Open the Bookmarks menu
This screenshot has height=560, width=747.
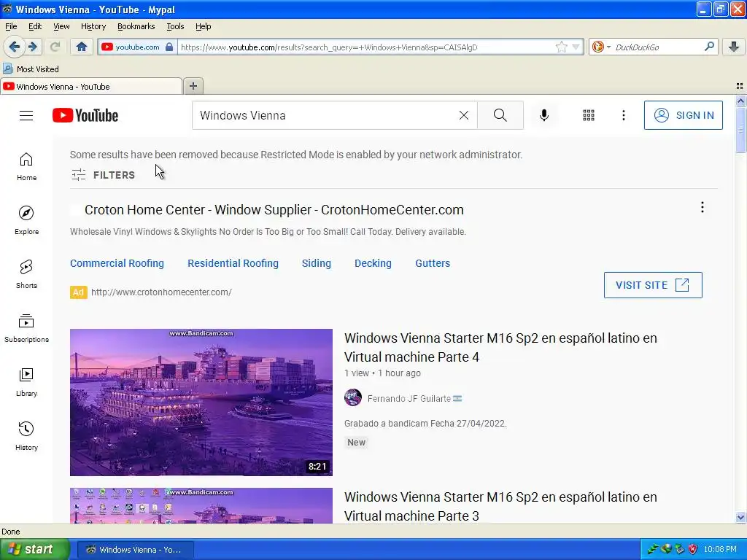click(136, 26)
